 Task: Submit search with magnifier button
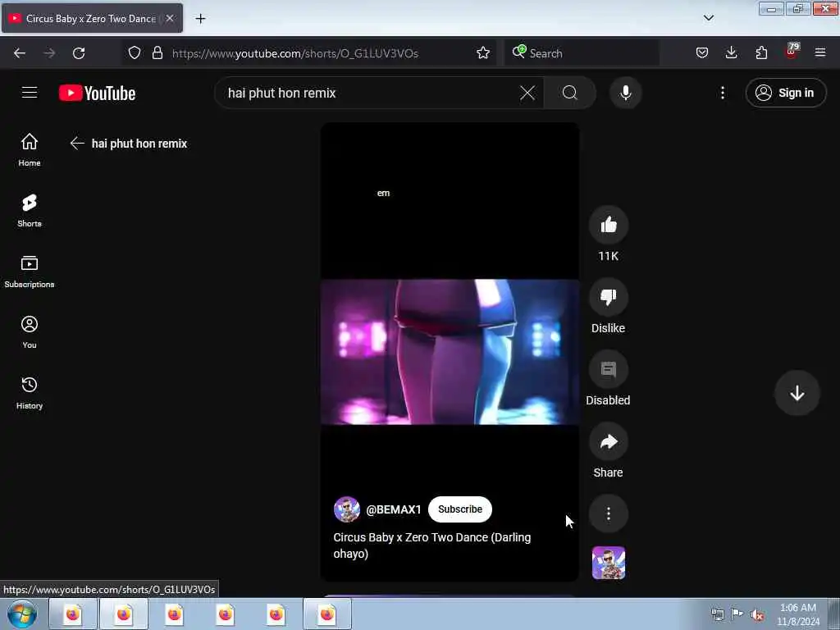click(570, 93)
